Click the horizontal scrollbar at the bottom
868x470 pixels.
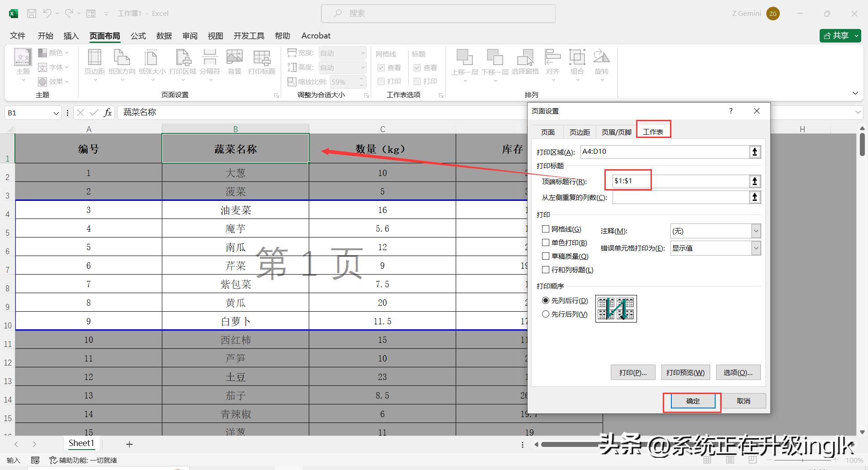tap(570, 445)
